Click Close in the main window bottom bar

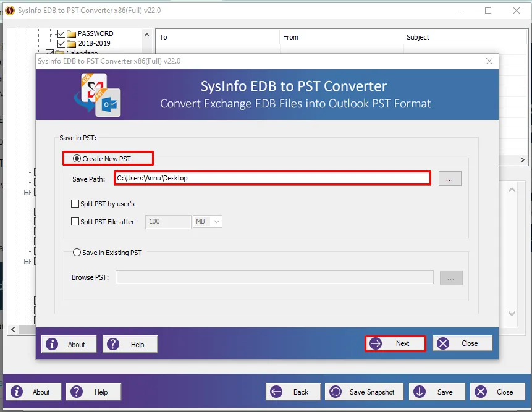497,392
